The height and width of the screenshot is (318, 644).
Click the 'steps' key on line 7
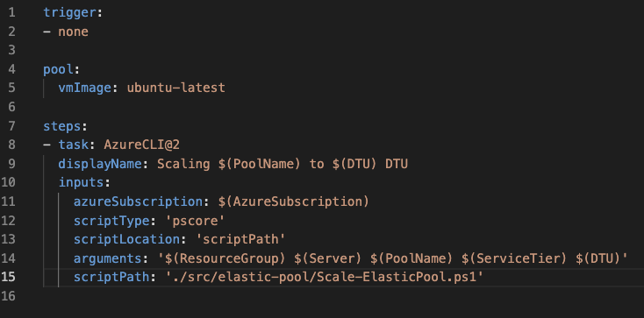tap(62, 126)
